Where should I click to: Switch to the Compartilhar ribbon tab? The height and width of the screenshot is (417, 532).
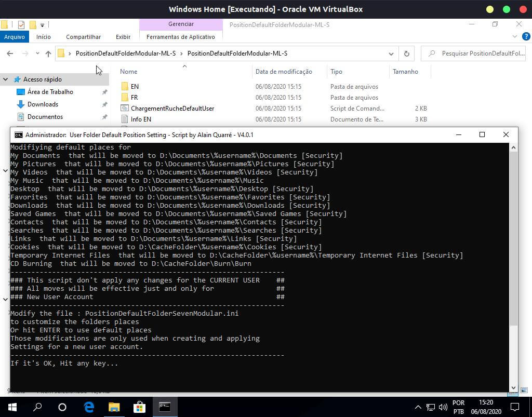[83, 37]
